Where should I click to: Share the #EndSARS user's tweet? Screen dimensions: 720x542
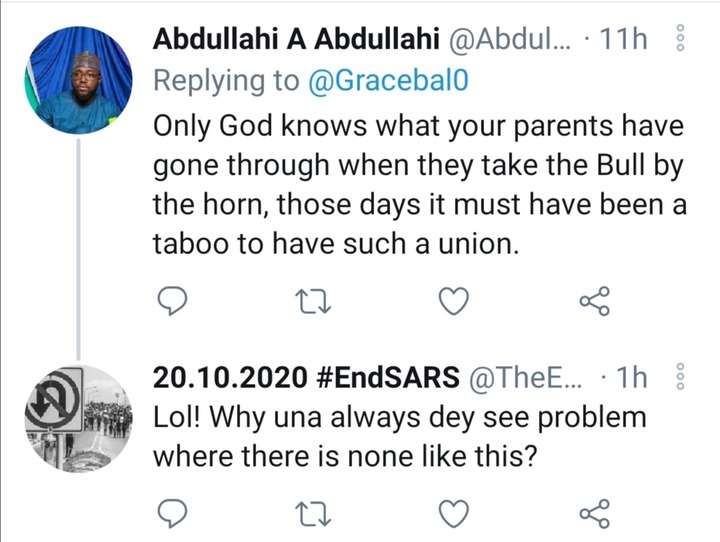pyautogui.click(x=595, y=513)
